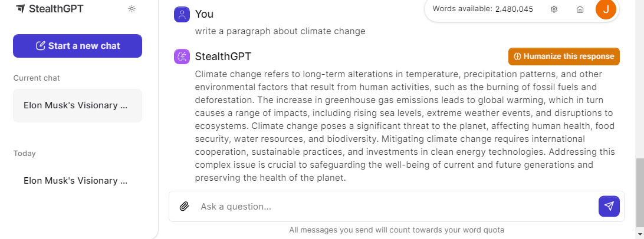Click the Words available counter

coord(482,9)
